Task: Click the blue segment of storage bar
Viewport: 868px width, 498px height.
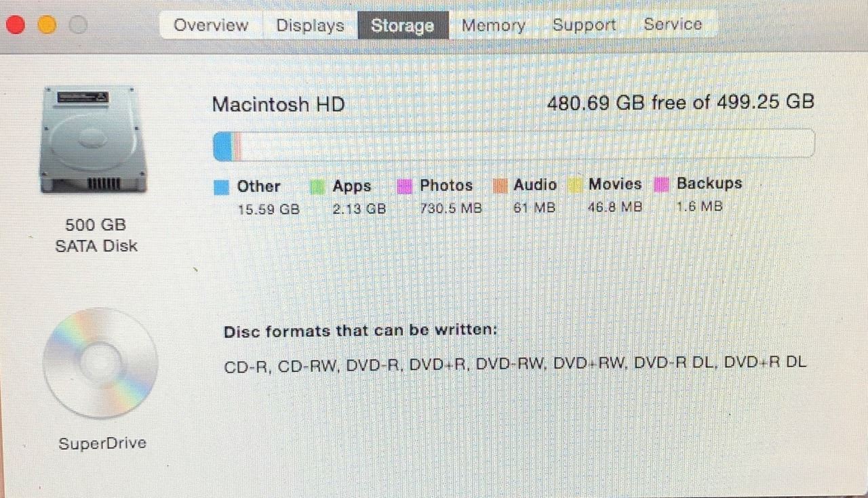Action: tap(222, 146)
